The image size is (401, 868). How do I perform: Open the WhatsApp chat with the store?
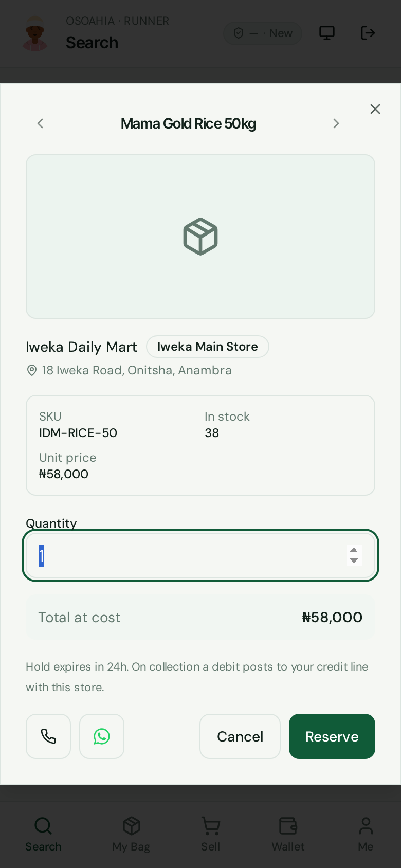coord(102,736)
